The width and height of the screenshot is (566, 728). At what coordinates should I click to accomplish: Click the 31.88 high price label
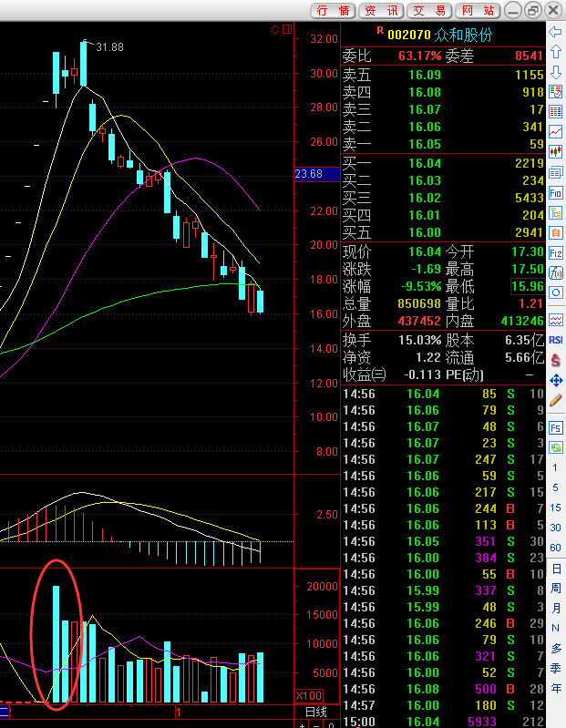(x=109, y=46)
